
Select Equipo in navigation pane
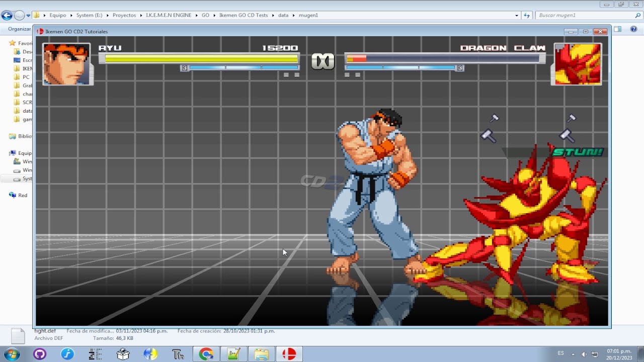pos(20,153)
